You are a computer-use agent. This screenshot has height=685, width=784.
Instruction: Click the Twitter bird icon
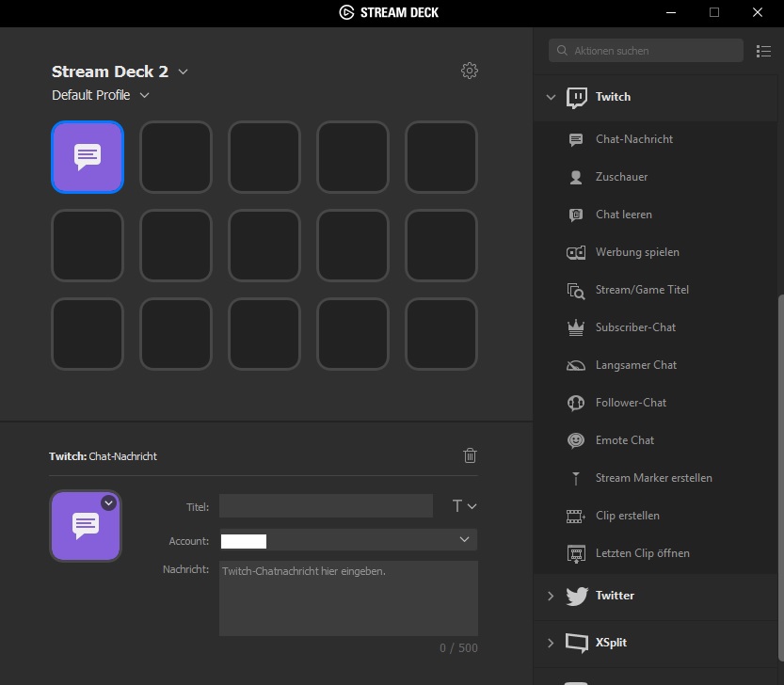coord(577,596)
